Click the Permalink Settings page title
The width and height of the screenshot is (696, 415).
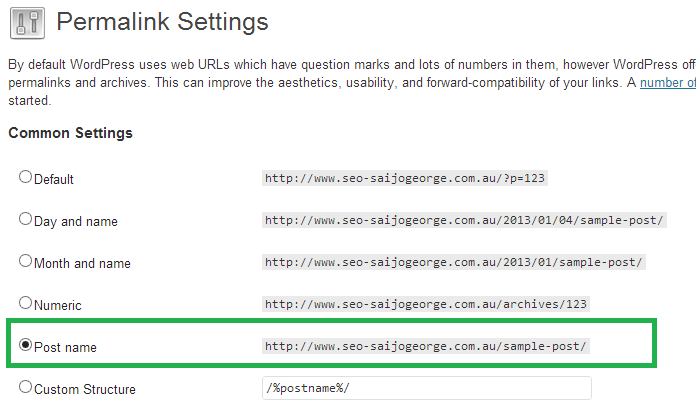click(162, 21)
